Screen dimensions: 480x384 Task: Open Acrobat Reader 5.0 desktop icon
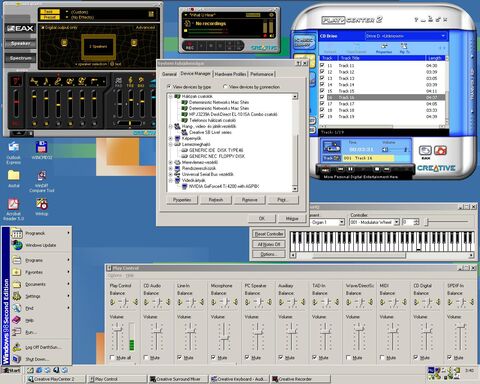[x=14, y=209]
